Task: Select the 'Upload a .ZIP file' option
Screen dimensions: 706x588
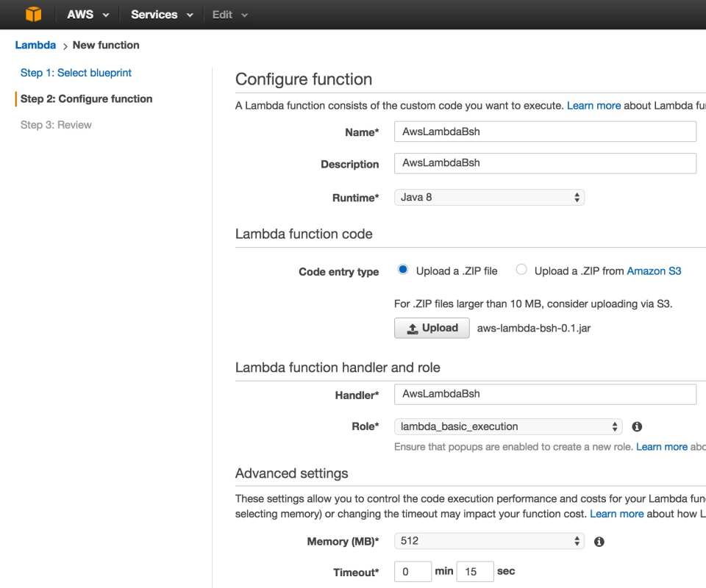Action: [x=403, y=270]
